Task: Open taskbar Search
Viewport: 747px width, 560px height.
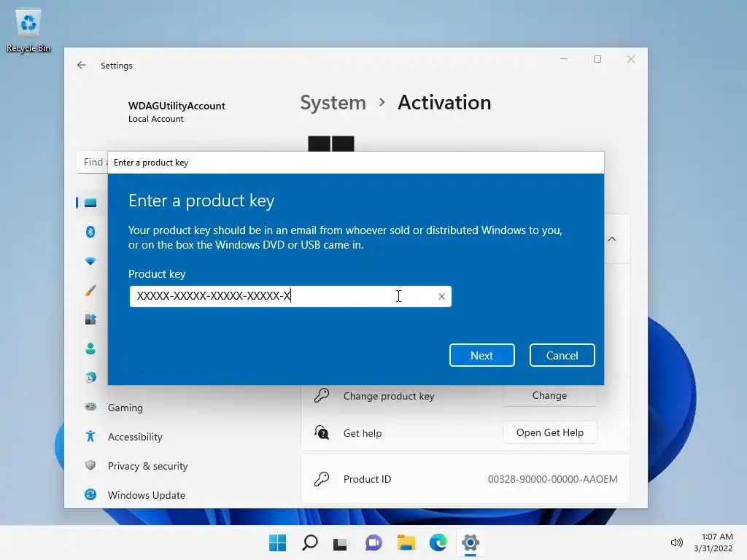Action: pos(309,542)
